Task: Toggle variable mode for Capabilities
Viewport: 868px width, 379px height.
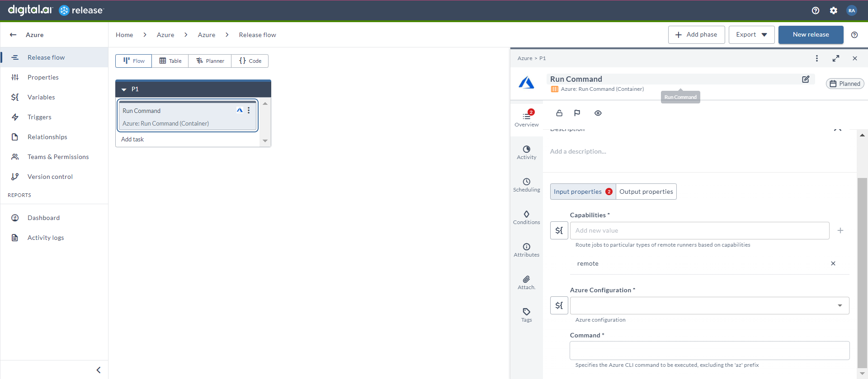Action: click(x=559, y=230)
